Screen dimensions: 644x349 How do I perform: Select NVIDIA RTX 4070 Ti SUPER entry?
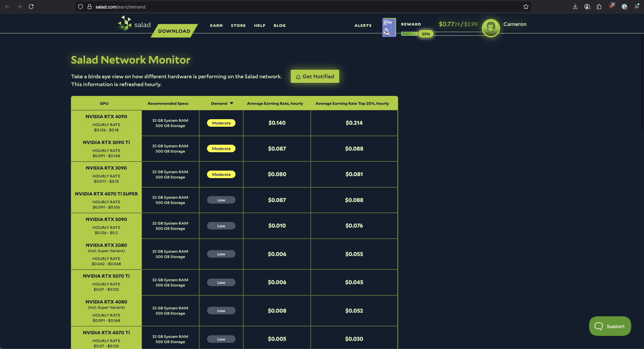coord(106,200)
